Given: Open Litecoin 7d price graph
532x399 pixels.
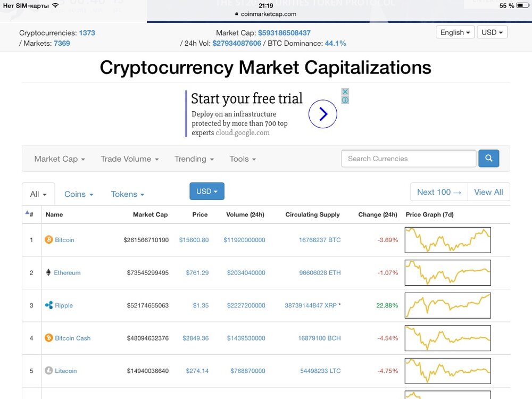Looking at the screenshot, I should pos(447,371).
